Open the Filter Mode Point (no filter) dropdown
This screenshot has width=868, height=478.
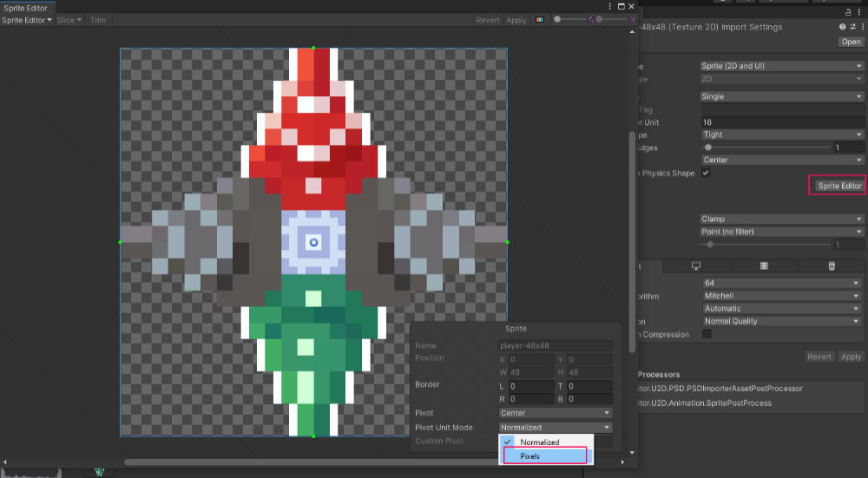781,232
